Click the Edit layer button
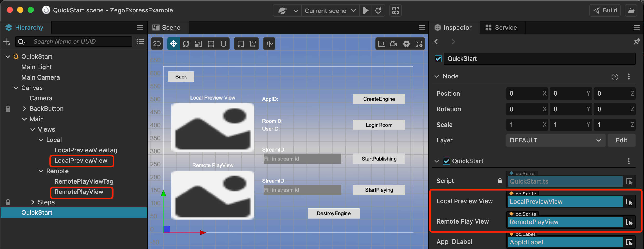This screenshot has width=644, height=249. click(621, 140)
